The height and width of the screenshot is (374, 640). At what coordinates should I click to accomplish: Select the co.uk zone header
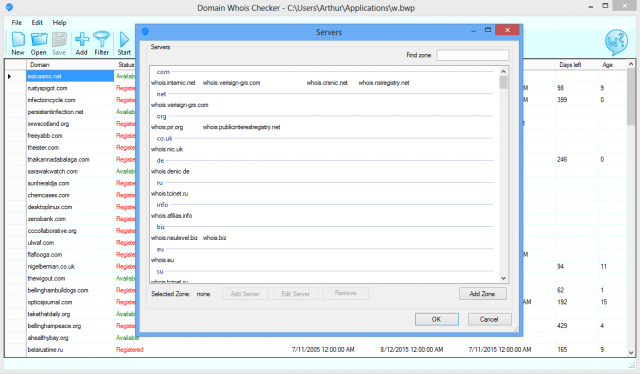coord(164,138)
